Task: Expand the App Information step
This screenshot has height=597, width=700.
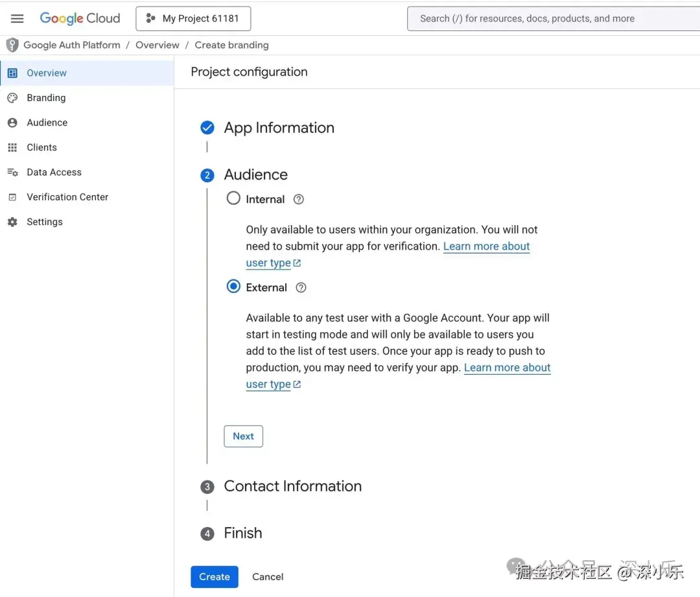Action: [x=279, y=128]
